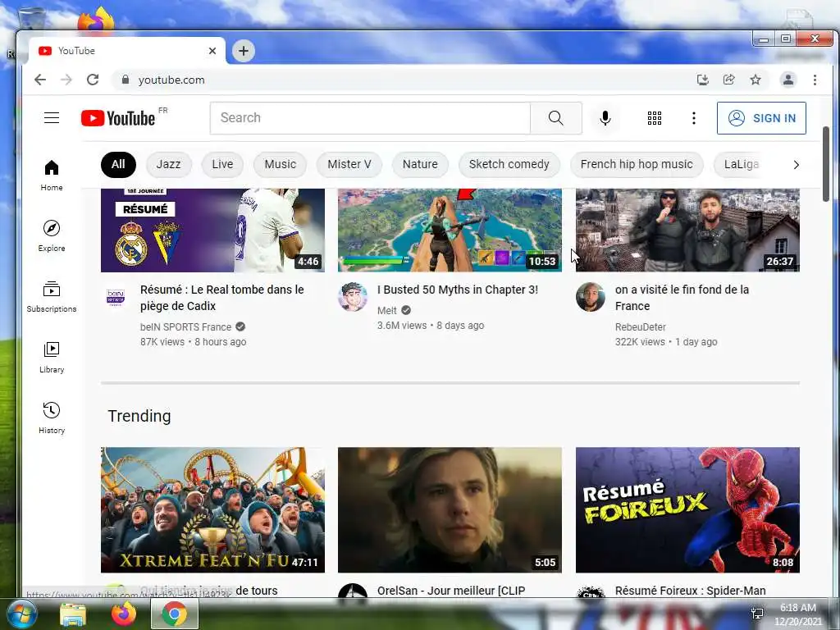
Task: Click the Melt channel name
Action: tap(387, 310)
